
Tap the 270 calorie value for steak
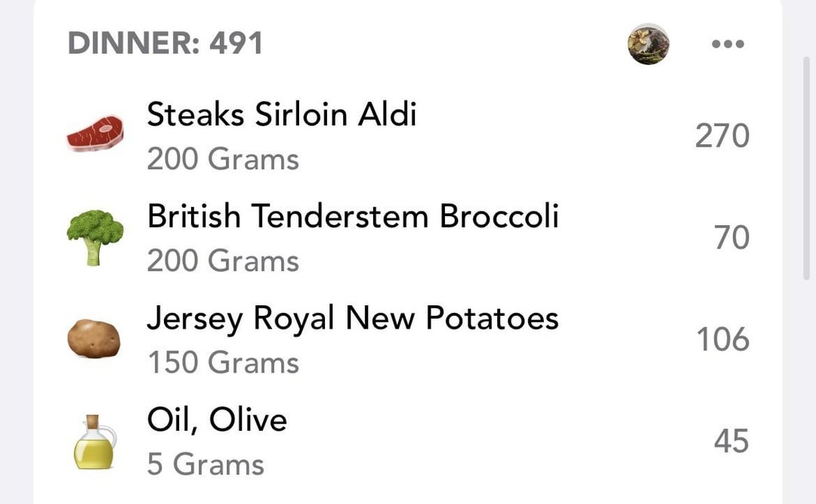722,137
